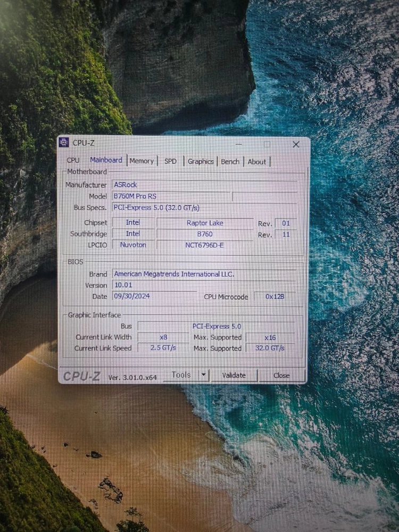Select the Mainboard tab
The height and width of the screenshot is (532, 399).
pyautogui.click(x=106, y=160)
